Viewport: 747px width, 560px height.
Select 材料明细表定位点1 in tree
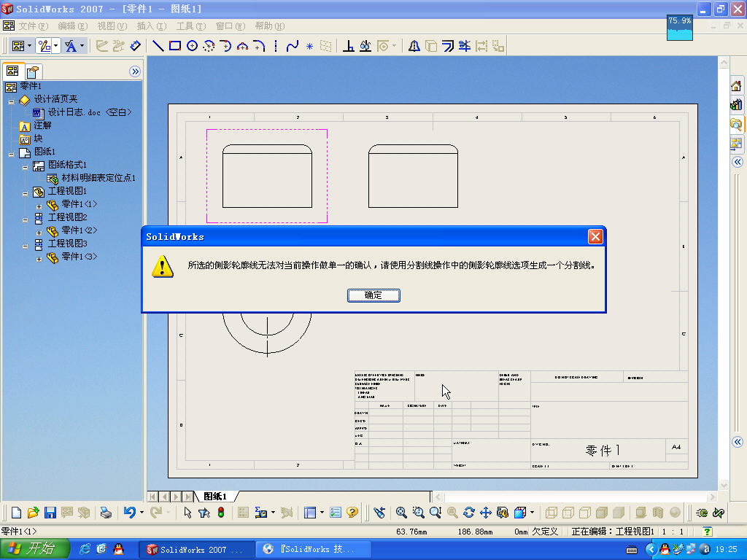point(98,178)
